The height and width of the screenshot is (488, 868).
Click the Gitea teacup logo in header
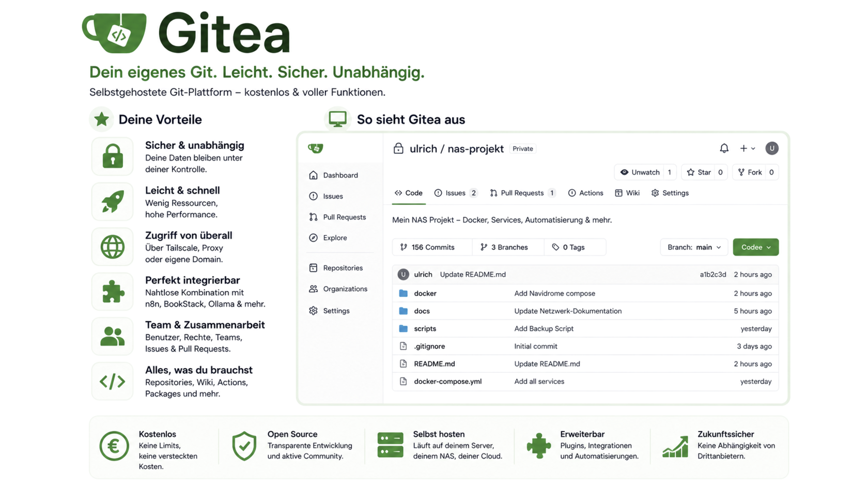click(x=115, y=33)
